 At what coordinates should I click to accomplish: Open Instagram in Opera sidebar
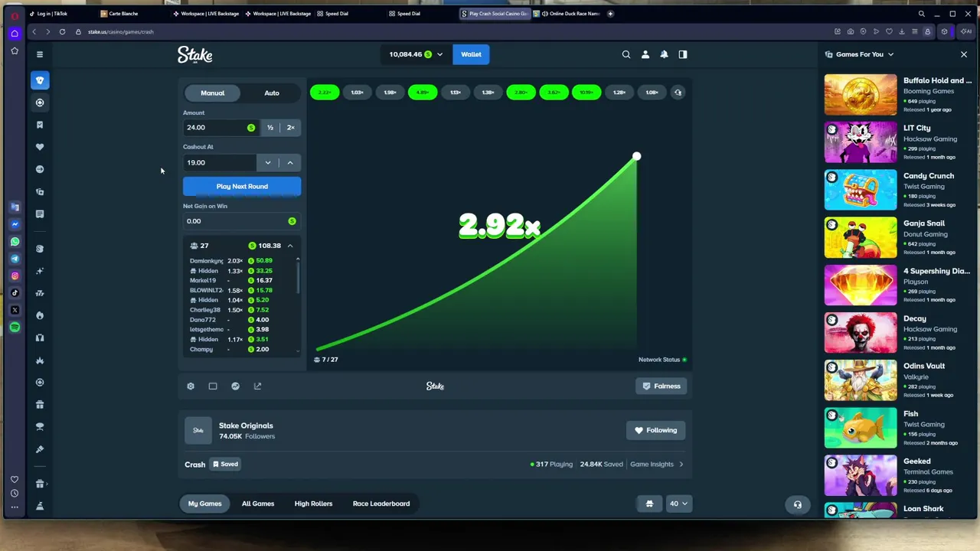(15, 275)
